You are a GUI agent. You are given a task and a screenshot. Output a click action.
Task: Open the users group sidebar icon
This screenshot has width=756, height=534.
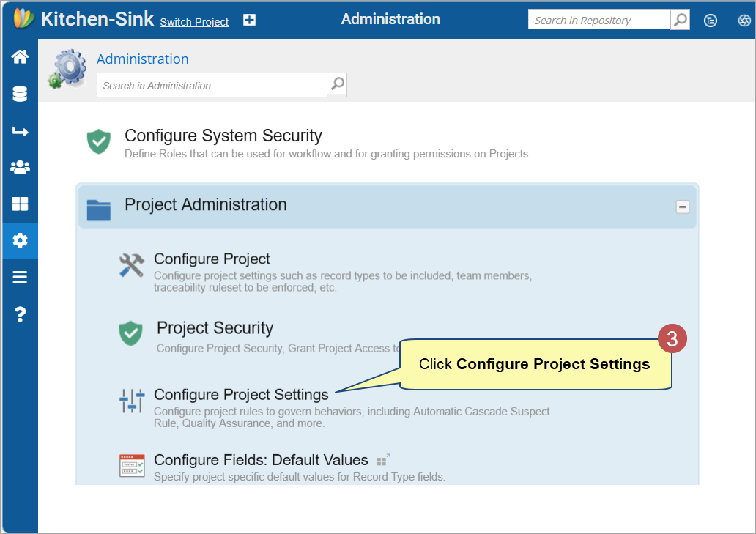(x=20, y=167)
